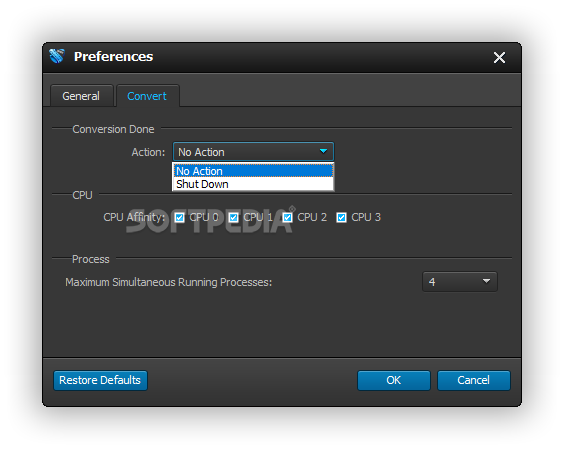The height and width of the screenshot is (449, 564).
Task: Click the CPU 2 label text
Action: (x=312, y=217)
